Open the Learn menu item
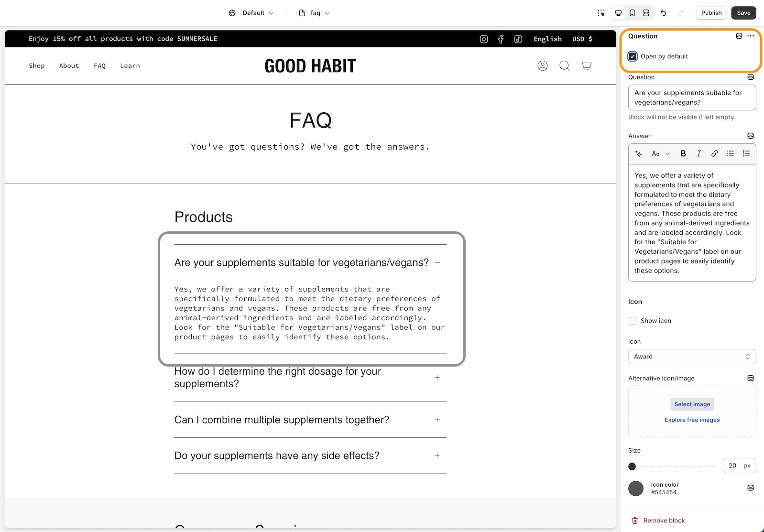The height and width of the screenshot is (532, 764). pos(130,66)
